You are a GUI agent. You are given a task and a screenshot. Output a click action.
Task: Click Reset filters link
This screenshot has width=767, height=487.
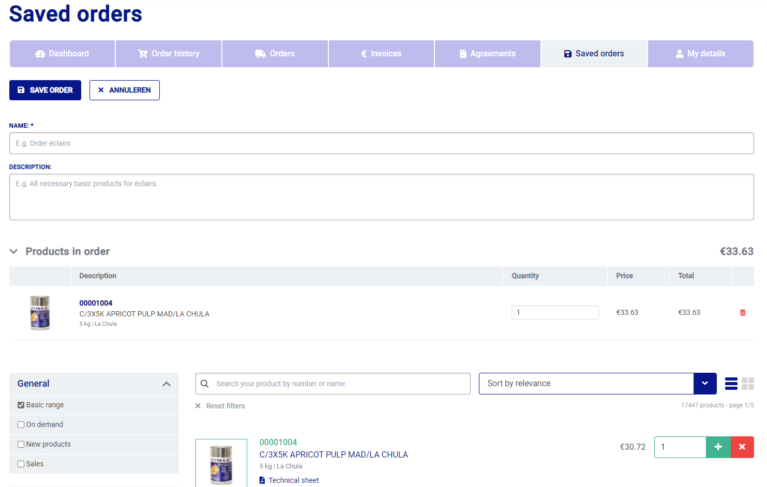(x=226, y=406)
